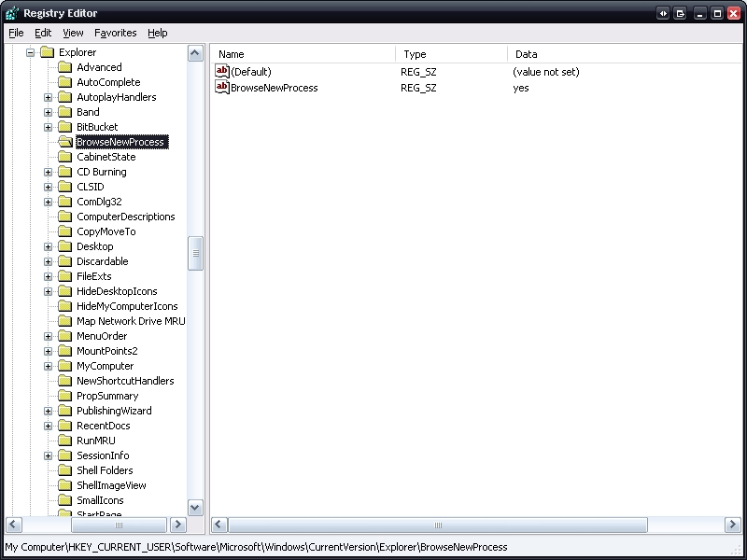Expand the BitBucket key
This screenshot has width=747, height=560.
point(49,127)
